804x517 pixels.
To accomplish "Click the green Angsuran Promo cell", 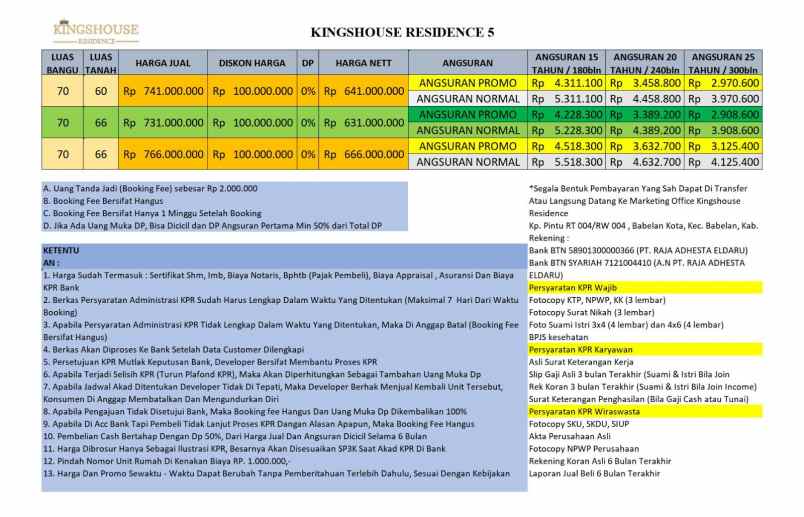I will pos(468,115).
